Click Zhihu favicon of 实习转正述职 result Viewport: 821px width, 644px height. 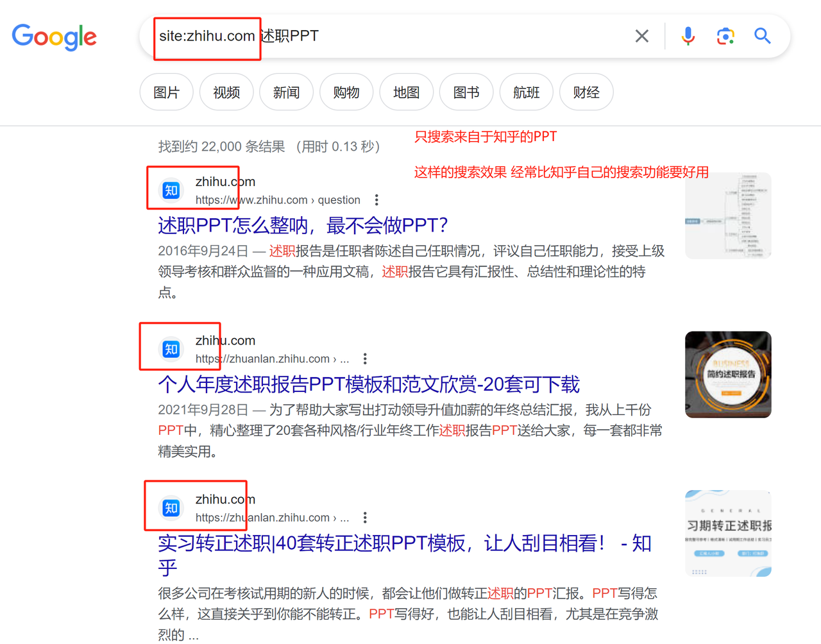pyautogui.click(x=171, y=508)
